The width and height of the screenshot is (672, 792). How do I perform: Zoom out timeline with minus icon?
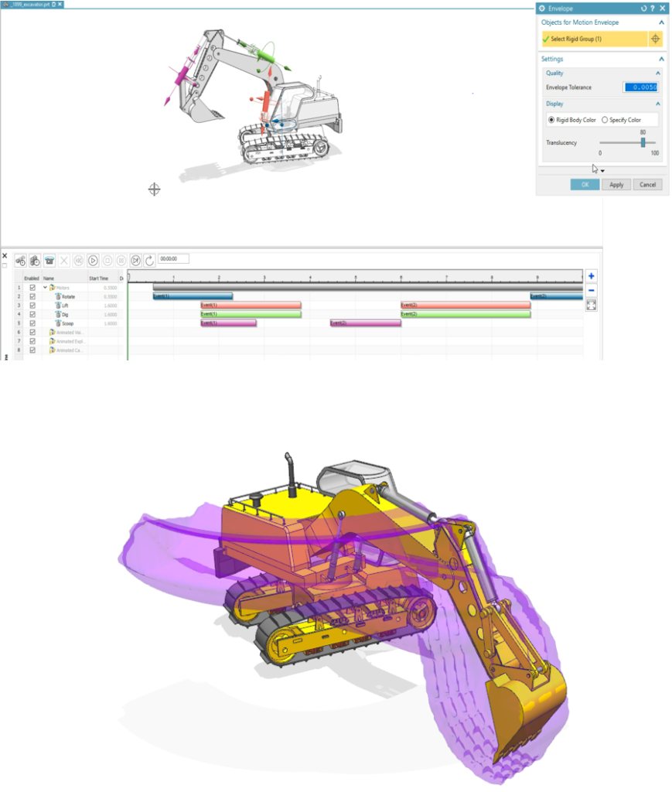pyautogui.click(x=592, y=290)
